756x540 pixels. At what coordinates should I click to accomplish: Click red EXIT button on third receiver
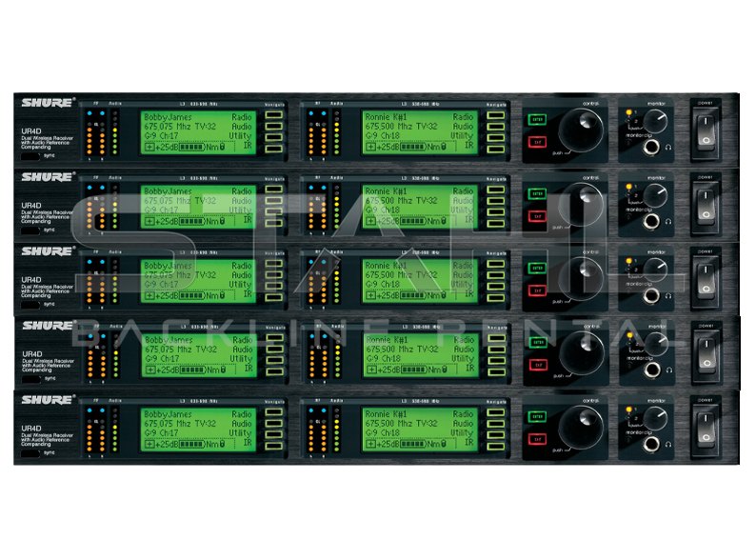click(537, 290)
